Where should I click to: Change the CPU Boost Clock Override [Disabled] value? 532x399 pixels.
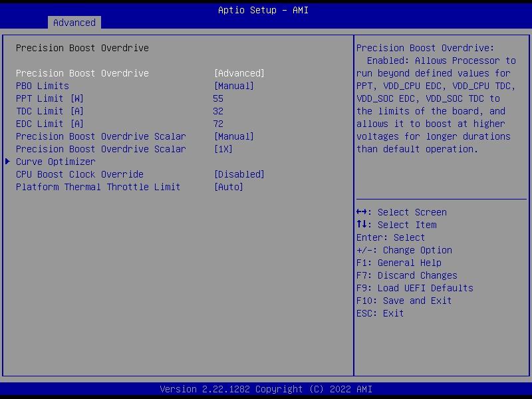(239, 174)
